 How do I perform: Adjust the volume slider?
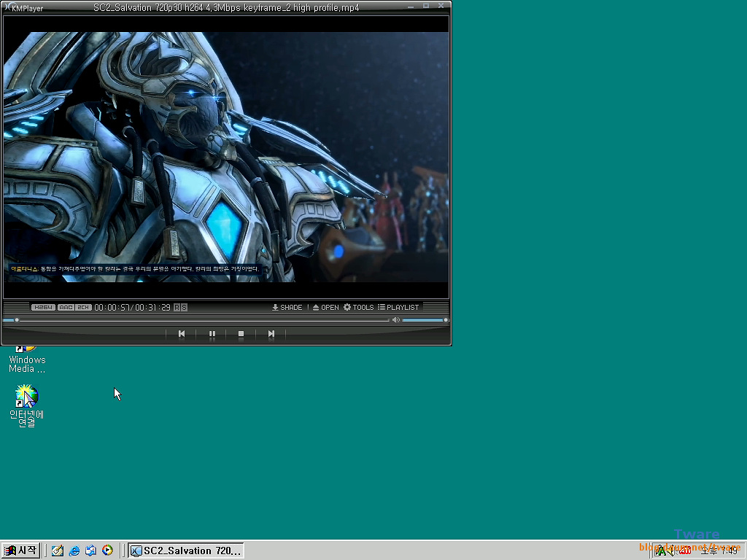coord(425,320)
